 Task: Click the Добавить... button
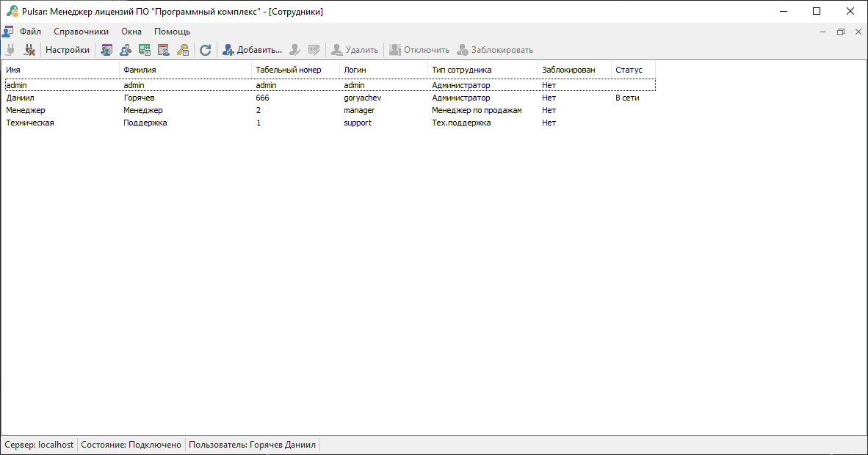pyautogui.click(x=252, y=50)
